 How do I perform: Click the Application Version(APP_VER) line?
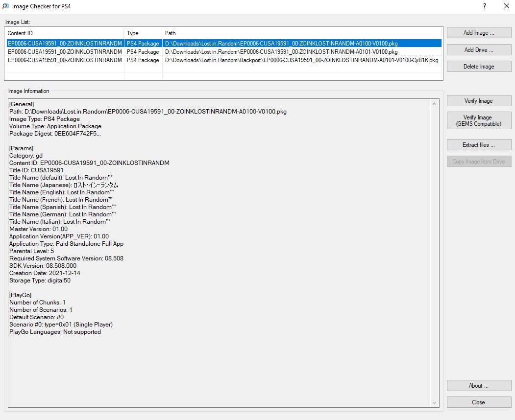point(59,236)
